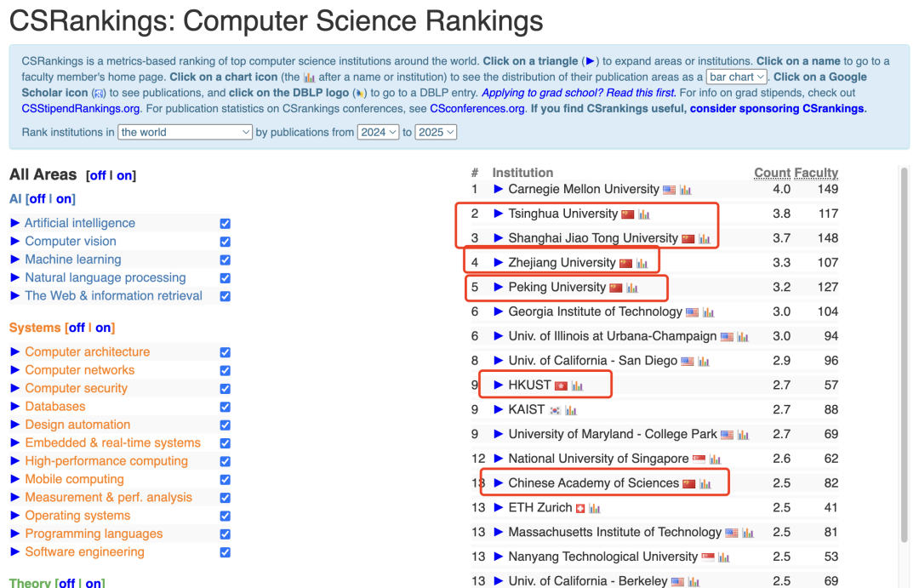Open the CSconferences.org link
The height and width of the screenshot is (588, 919).
(x=477, y=108)
